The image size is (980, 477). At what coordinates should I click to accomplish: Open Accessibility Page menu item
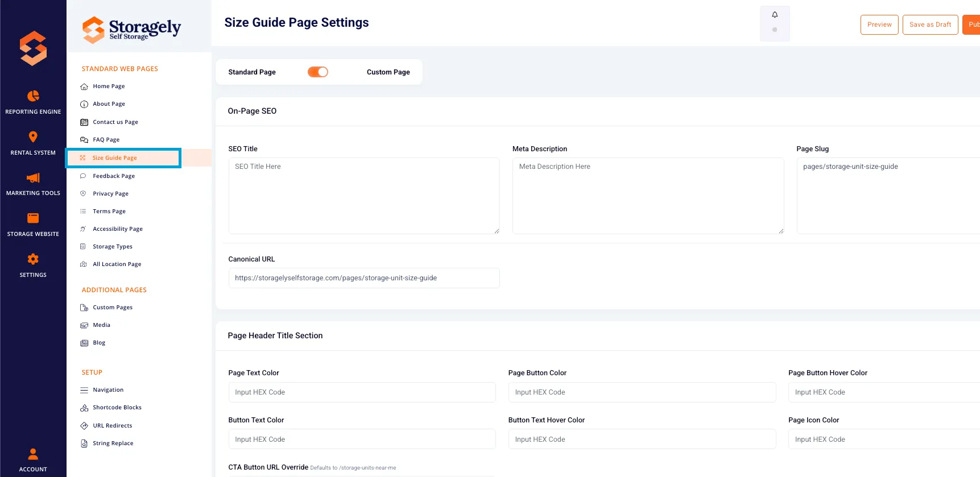tap(118, 229)
